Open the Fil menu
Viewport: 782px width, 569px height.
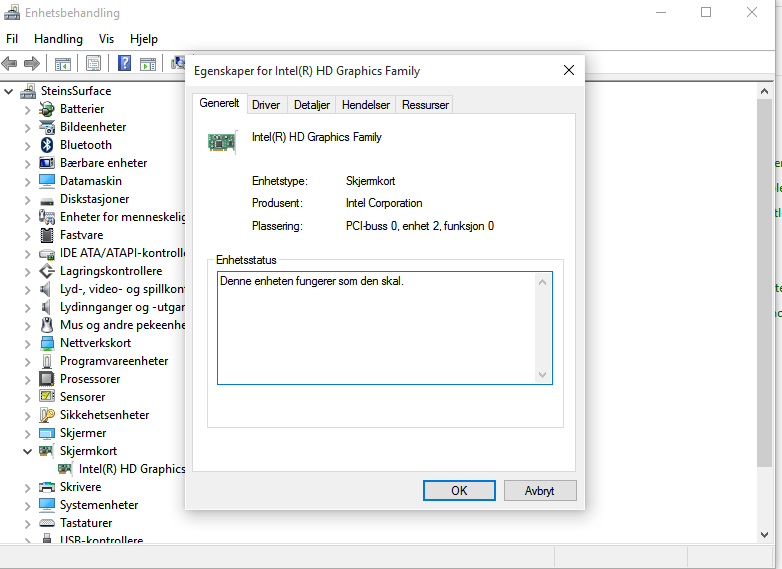(x=12, y=39)
